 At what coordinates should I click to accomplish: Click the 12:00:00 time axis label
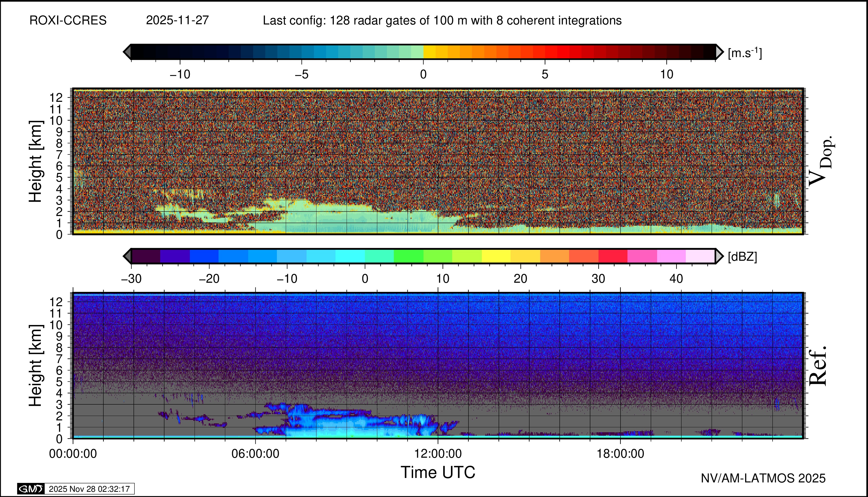click(438, 454)
